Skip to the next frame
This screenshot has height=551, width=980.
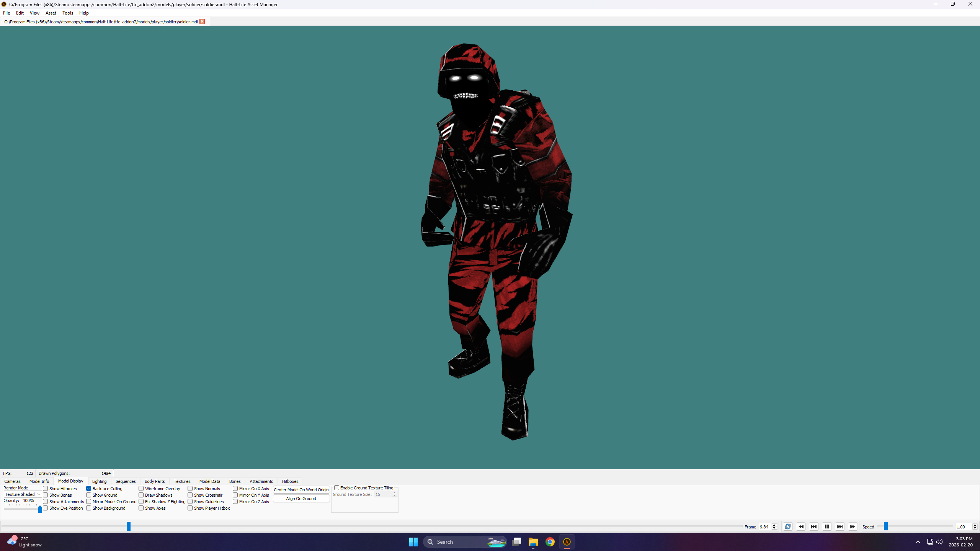(840, 527)
